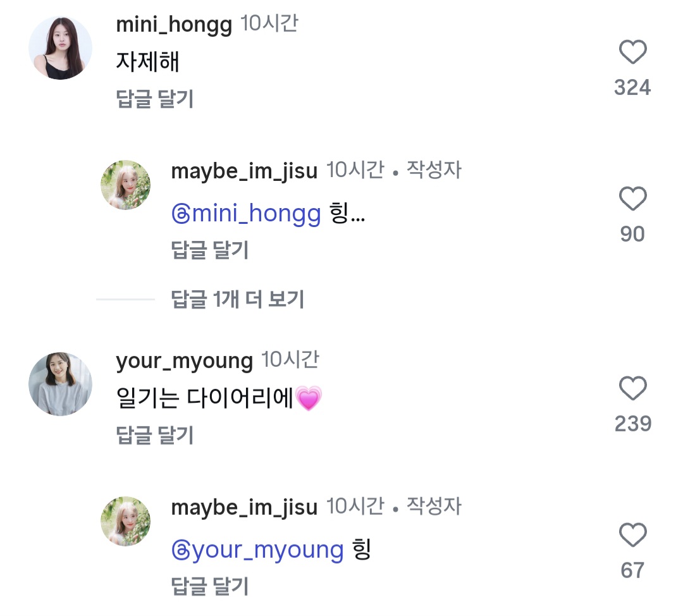Open your_myoung's profile picture
Screen dimensions: 683x616
coord(61,384)
